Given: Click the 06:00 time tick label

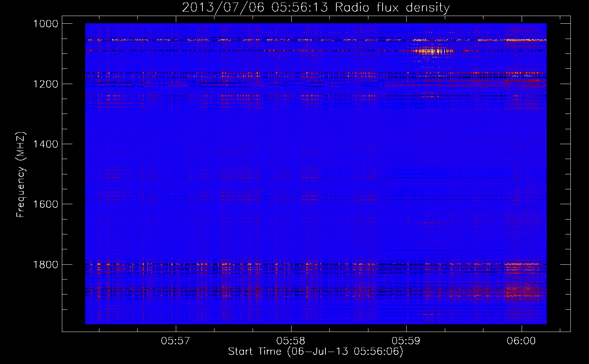Looking at the screenshot, I should [x=521, y=341].
